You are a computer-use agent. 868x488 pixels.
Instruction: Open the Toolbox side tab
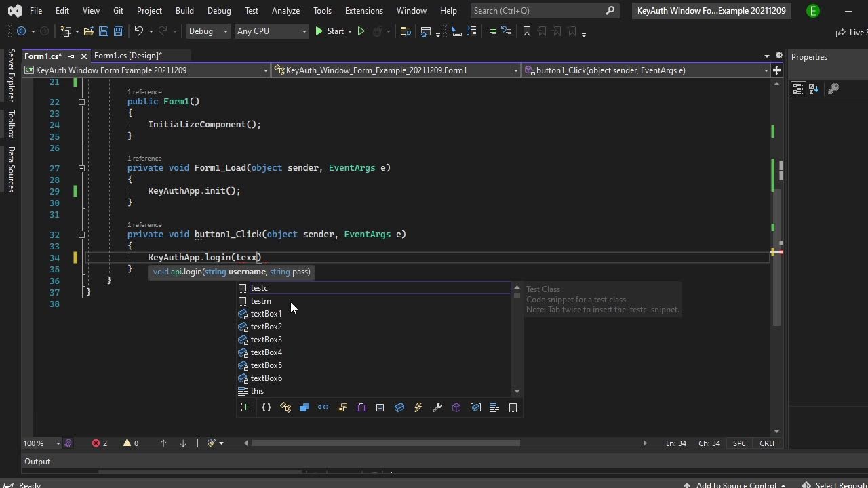(11, 124)
